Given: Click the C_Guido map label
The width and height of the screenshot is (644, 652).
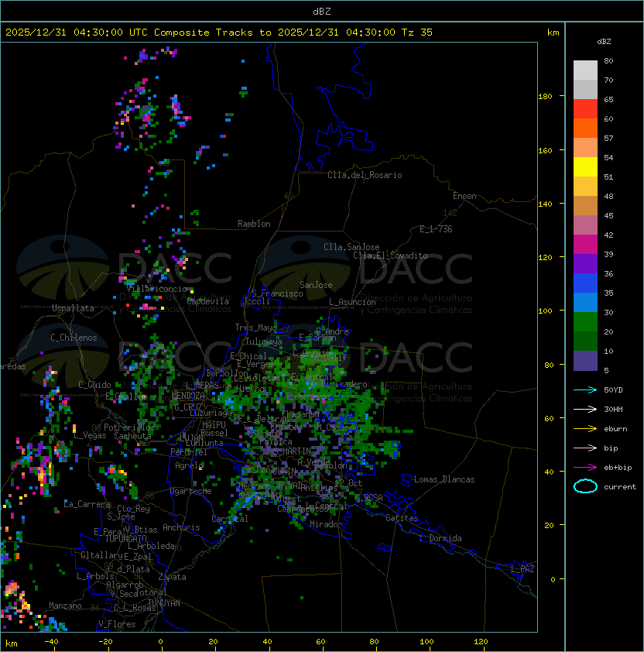Looking at the screenshot, I should tap(94, 385).
